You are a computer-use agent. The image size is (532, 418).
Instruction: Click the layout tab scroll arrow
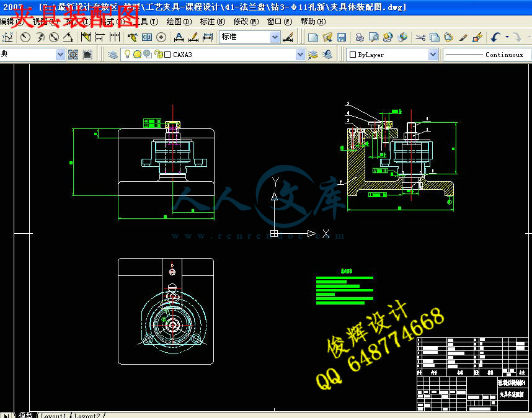(7, 416)
